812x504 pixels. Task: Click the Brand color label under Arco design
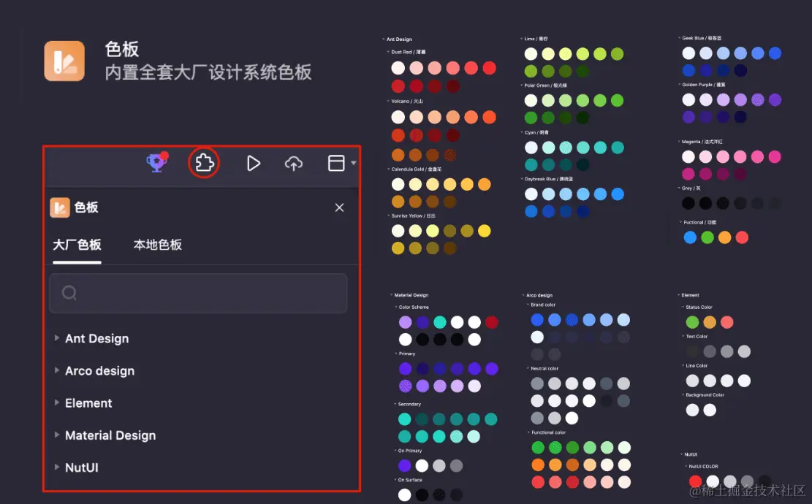(x=543, y=305)
